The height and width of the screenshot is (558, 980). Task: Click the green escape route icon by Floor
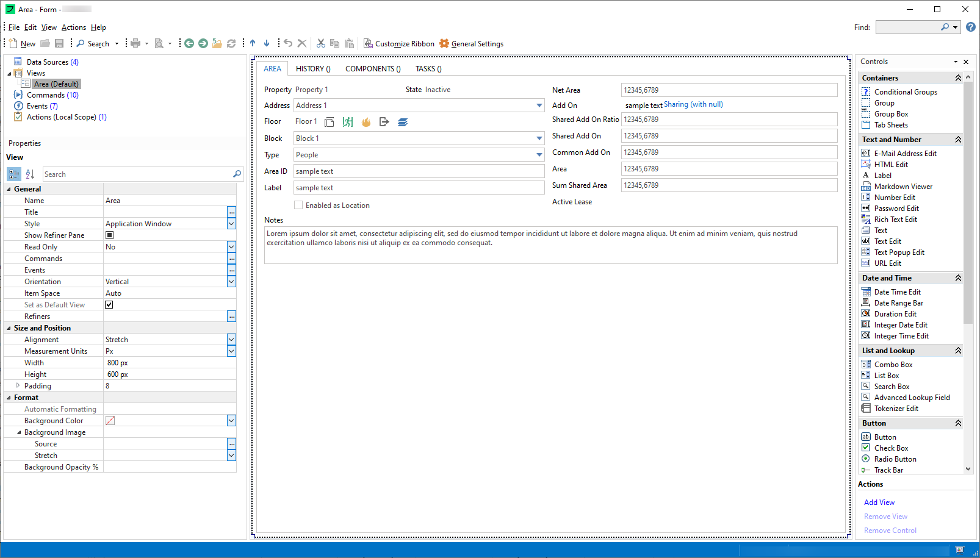(348, 122)
